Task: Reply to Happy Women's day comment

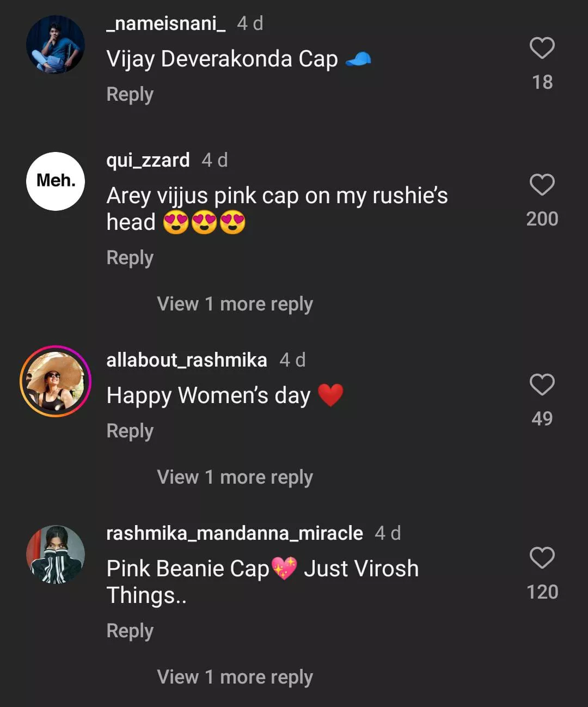Action: 130,431
